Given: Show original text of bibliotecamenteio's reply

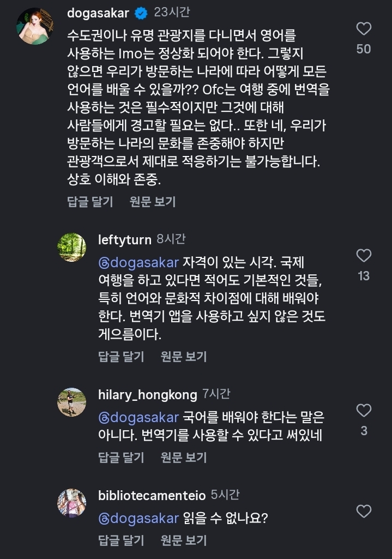Looking at the screenshot, I should pyautogui.click(x=184, y=540).
